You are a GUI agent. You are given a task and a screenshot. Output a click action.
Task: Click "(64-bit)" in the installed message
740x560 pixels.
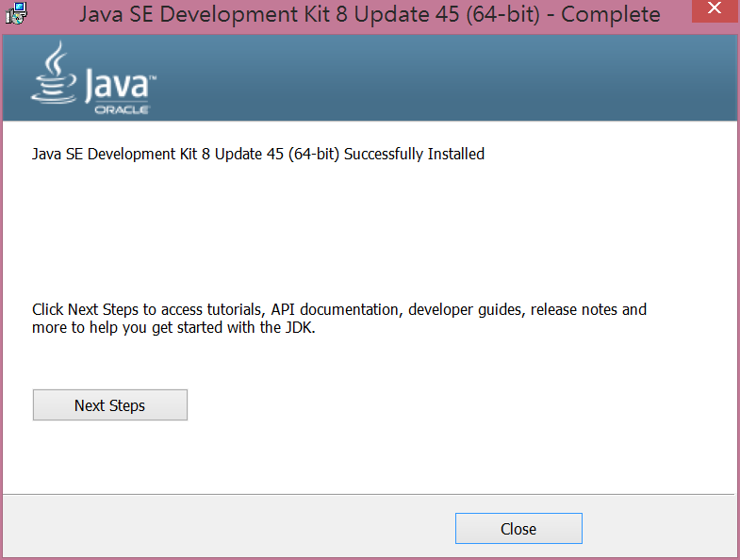(314, 154)
